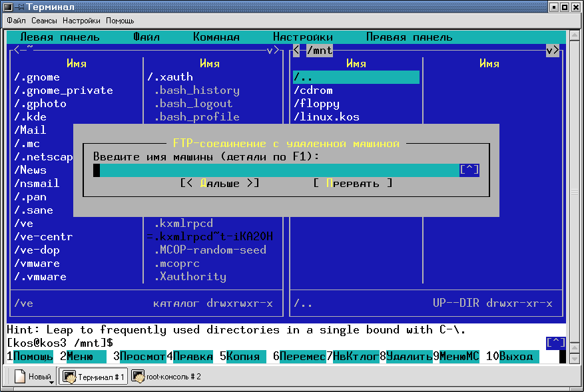This screenshot has height=392, width=584.
Task: Select /cdrom directory in right panel
Action: (316, 91)
